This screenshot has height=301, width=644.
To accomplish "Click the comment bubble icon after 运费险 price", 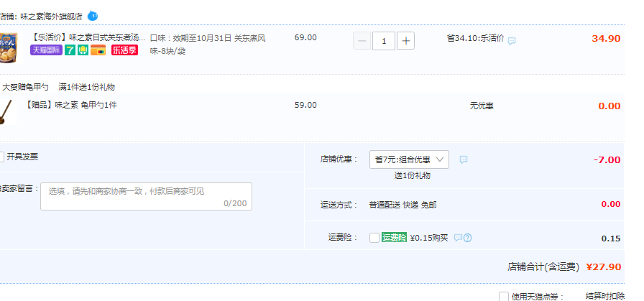I will [x=458, y=237].
